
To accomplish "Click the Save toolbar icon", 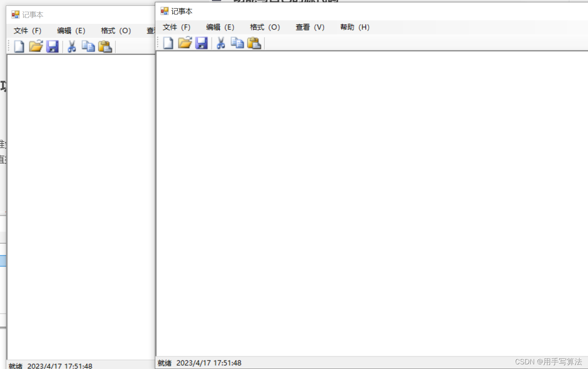I will point(201,43).
